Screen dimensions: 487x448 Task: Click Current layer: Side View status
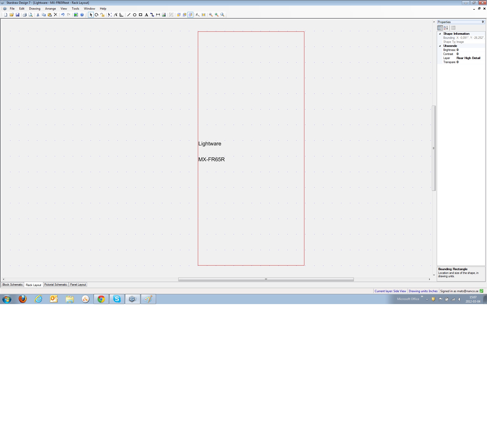point(390,291)
